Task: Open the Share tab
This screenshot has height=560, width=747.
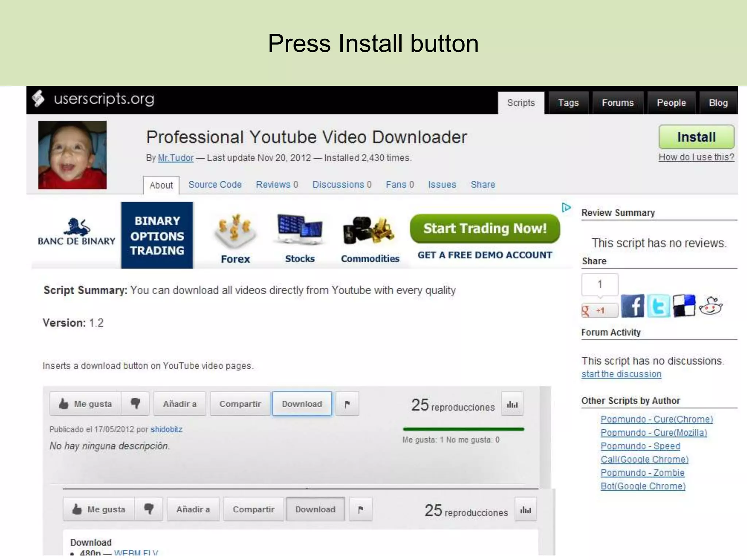Action: coord(483,184)
